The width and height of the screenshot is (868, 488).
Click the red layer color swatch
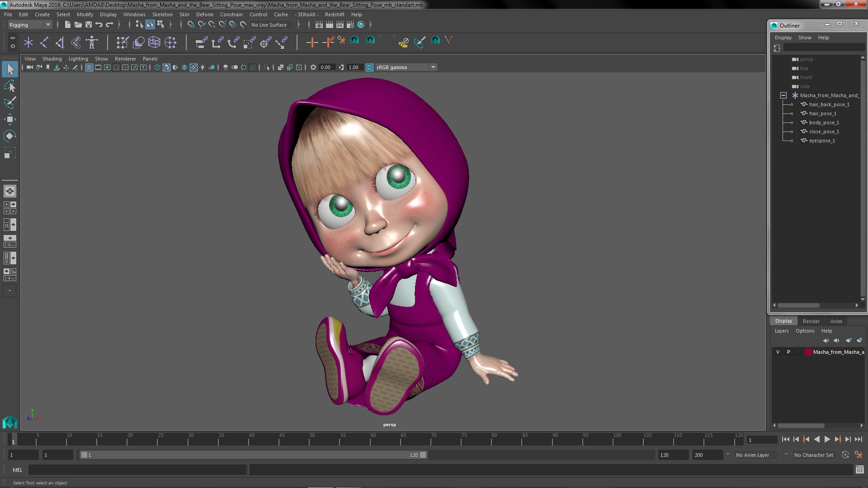808,352
